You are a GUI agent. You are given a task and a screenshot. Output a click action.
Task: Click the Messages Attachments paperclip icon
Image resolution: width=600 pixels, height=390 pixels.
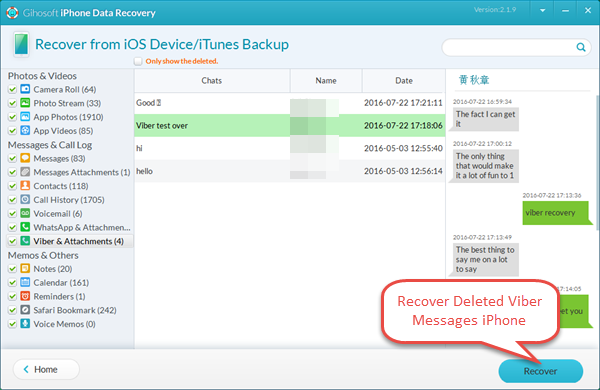click(x=25, y=171)
